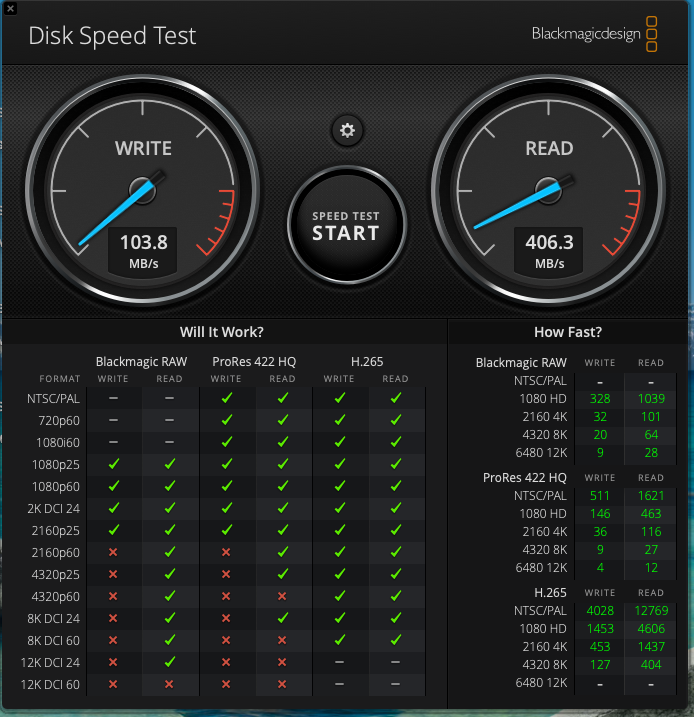Click the 1080p25 H.265 read checkmark
The image size is (694, 717).
coord(396,464)
